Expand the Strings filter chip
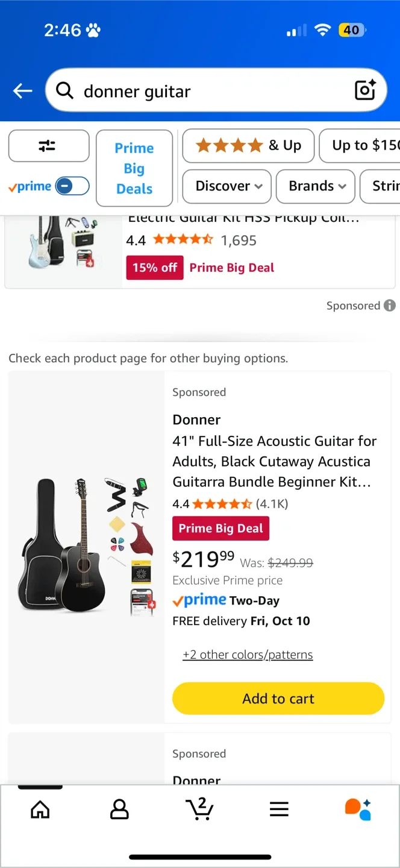This screenshot has width=400, height=868. tap(386, 186)
